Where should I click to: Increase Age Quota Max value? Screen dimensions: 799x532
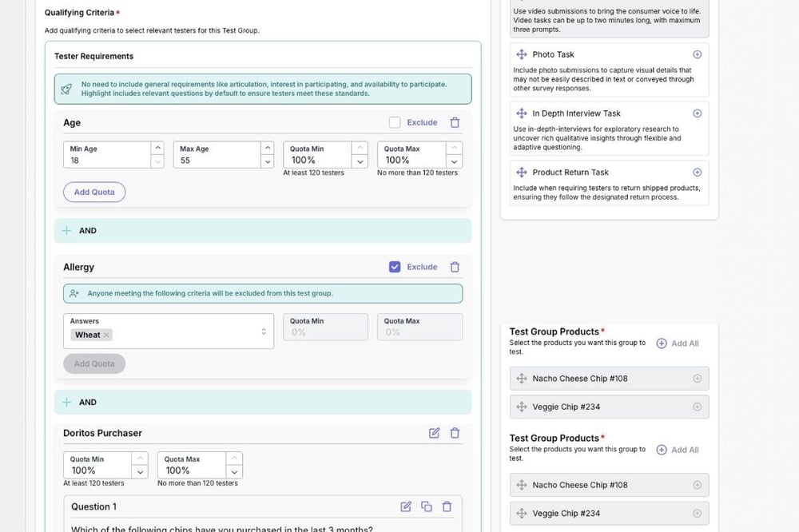(x=454, y=148)
